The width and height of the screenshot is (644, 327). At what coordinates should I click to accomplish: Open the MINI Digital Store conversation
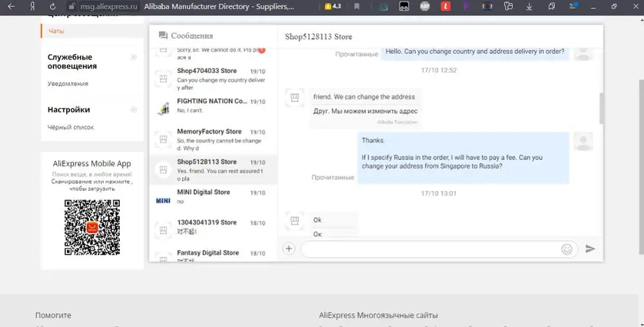coord(213,200)
